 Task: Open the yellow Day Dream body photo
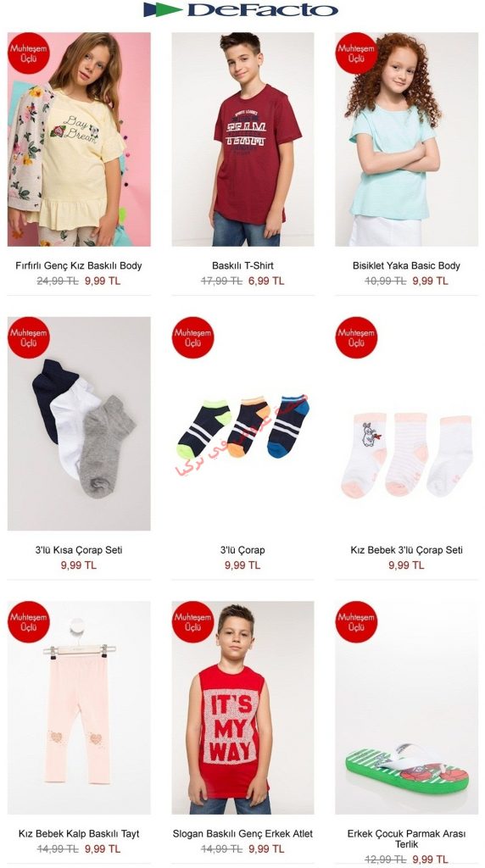[x=79, y=139]
